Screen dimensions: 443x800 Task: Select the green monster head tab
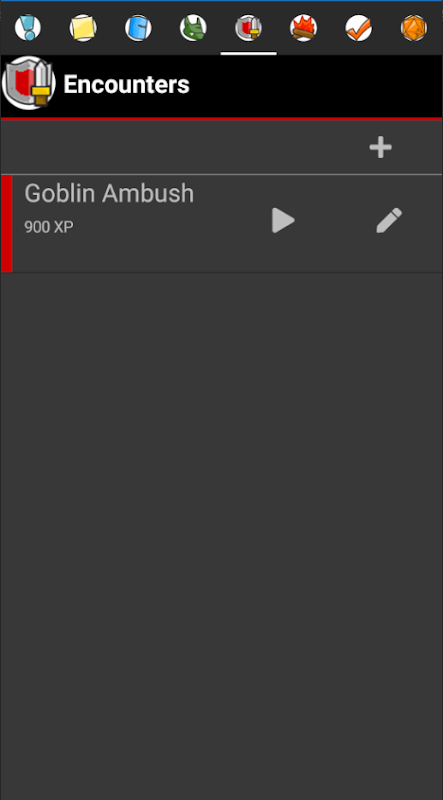[x=193, y=28]
